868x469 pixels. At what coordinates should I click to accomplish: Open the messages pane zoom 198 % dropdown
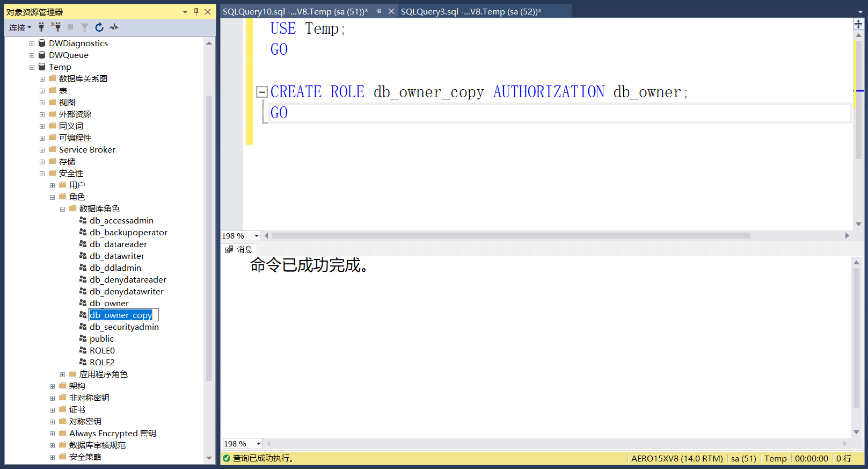(x=259, y=444)
